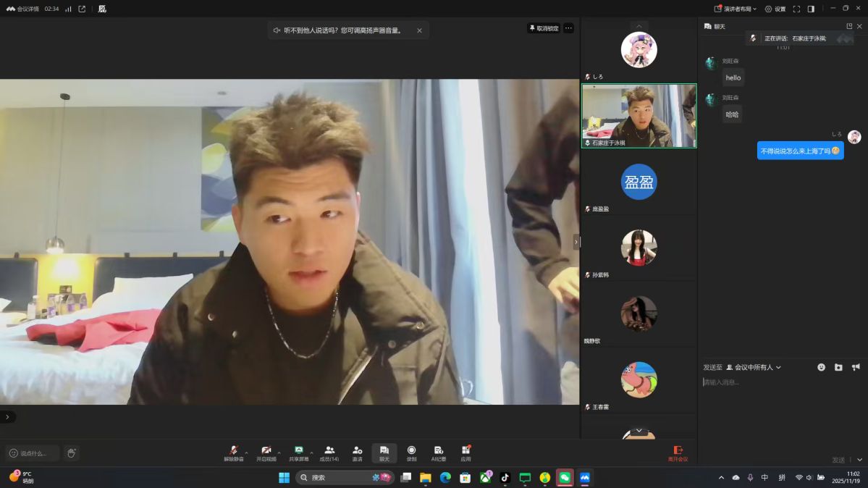The width and height of the screenshot is (868, 488).
Task: Click the AI记要 notes icon
Action: pyautogui.click(x=439, y=453)
